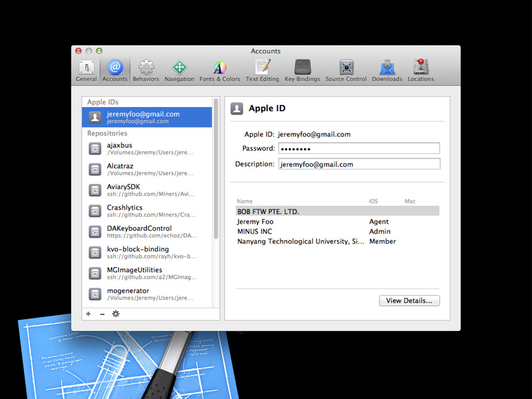Select the Crashlytics repository icon
The image size is (532, 399).
(95, 211)
